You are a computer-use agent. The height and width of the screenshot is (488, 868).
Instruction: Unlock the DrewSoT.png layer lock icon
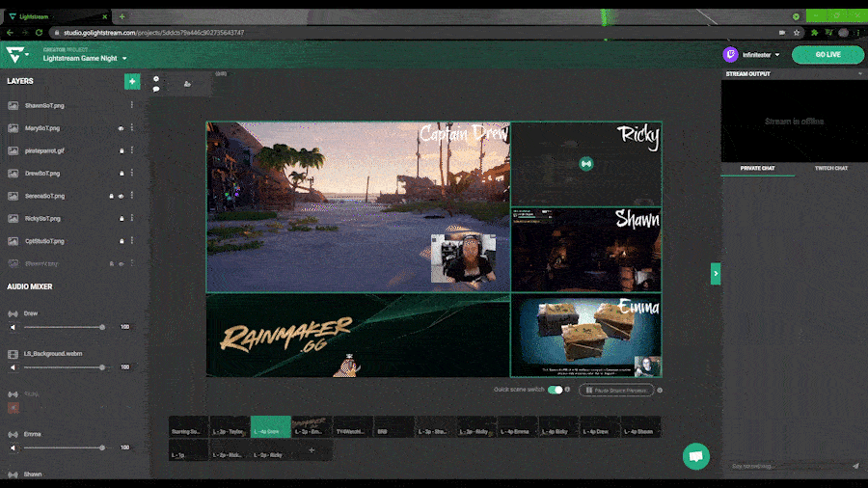pos(122,174)
